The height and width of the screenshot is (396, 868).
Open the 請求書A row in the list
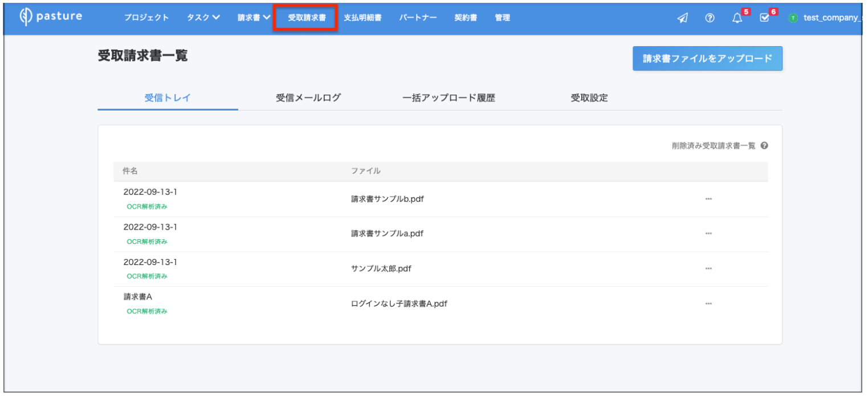click(x=441, y=304)
